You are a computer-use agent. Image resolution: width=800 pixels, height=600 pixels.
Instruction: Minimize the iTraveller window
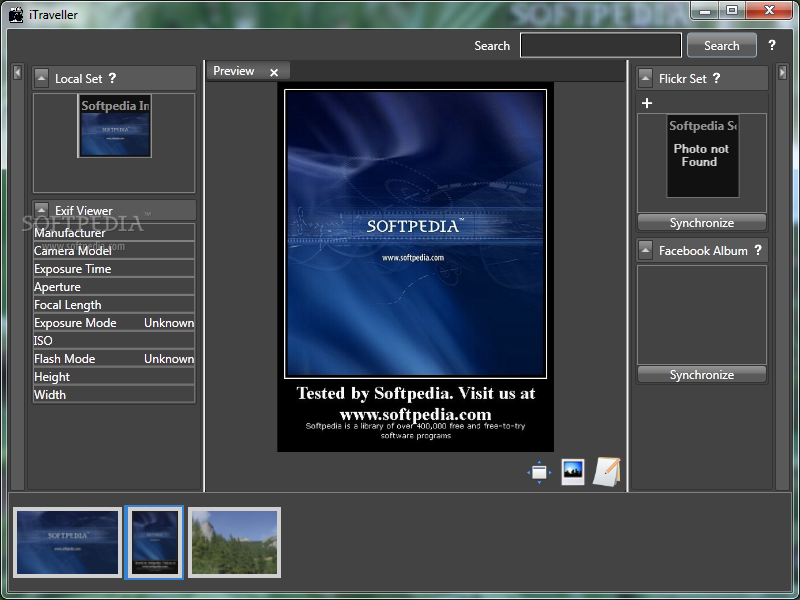tap(705, 10)
